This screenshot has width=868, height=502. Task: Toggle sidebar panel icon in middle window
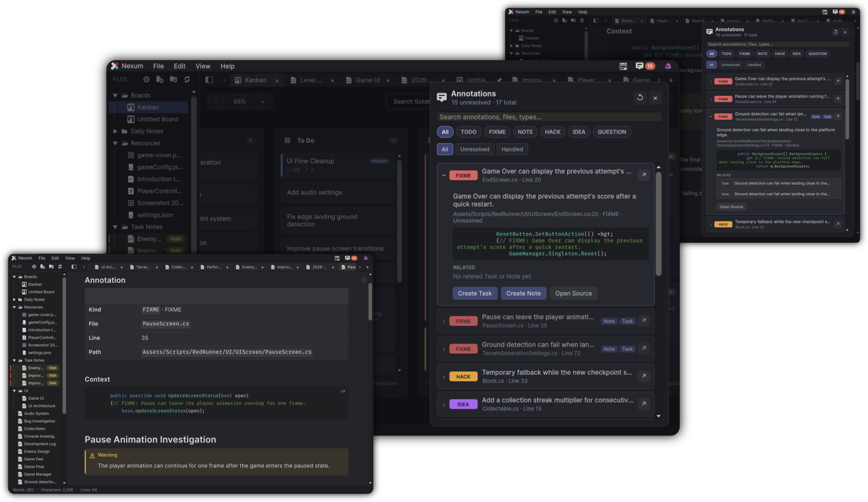(209, 80)
